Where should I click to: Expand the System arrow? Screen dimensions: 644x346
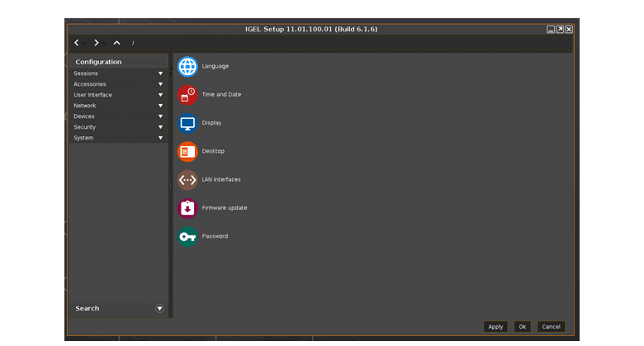pyautogui.click(x=161, y=138)
